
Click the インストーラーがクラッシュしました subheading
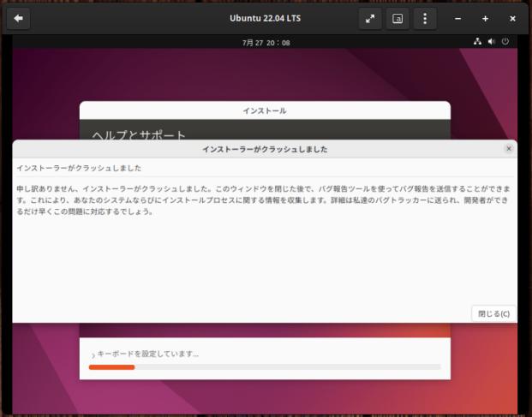pos(79,168)
